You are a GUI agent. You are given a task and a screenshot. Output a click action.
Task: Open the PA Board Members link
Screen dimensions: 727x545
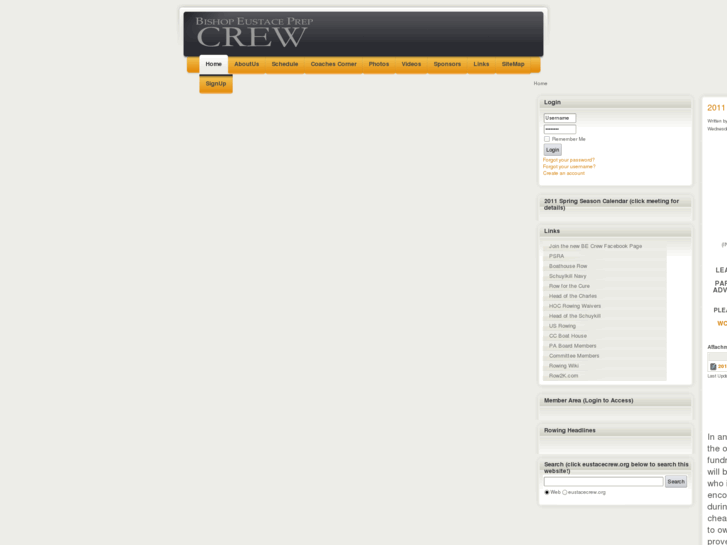tap(573, 346)
